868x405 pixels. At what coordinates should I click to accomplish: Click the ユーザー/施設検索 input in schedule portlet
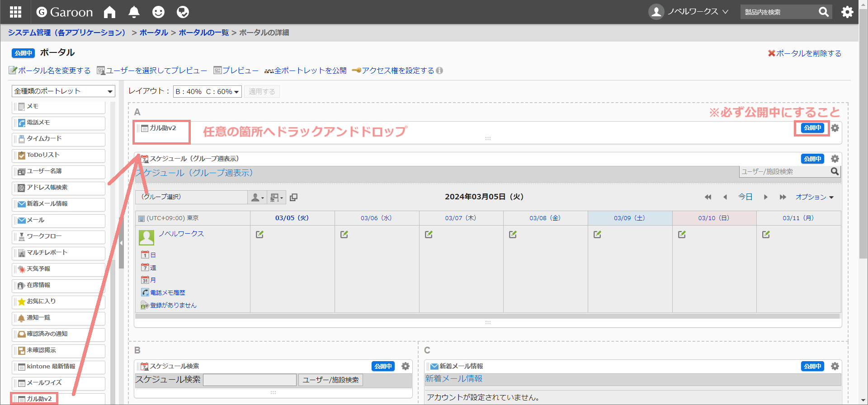pyautogui.click(x=784, y=171)
